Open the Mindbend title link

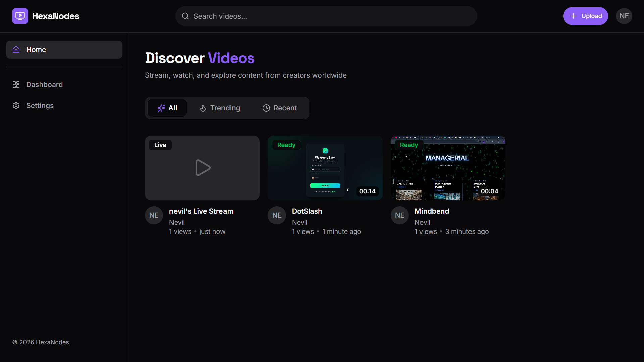pos(432,211)
